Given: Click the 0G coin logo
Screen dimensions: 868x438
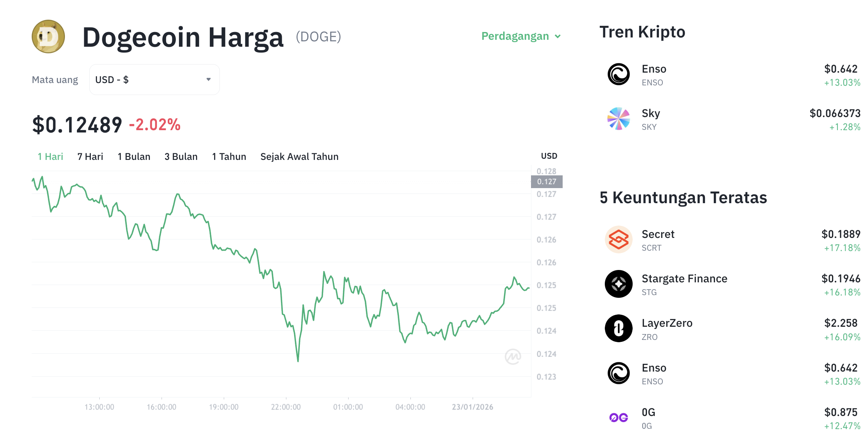Looking at the screenshot, I should pos(619,418).
